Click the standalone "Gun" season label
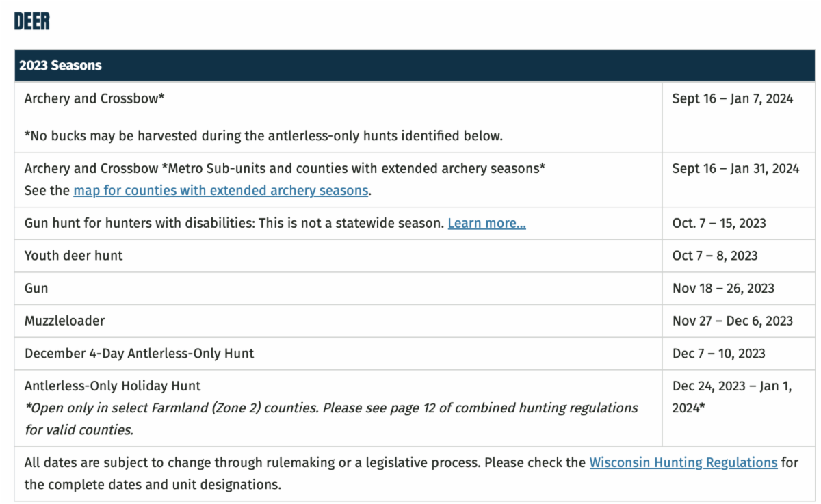This screenshot has width=821, height=504. [36, 289]
